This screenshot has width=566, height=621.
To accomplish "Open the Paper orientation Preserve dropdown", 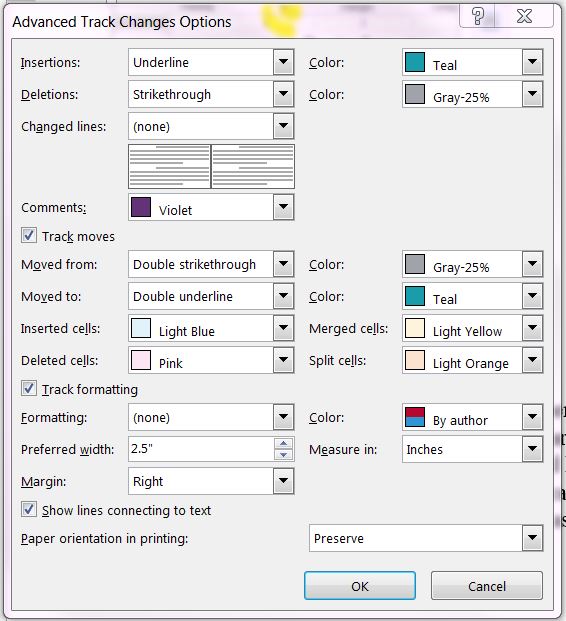I will pos(532,538).
